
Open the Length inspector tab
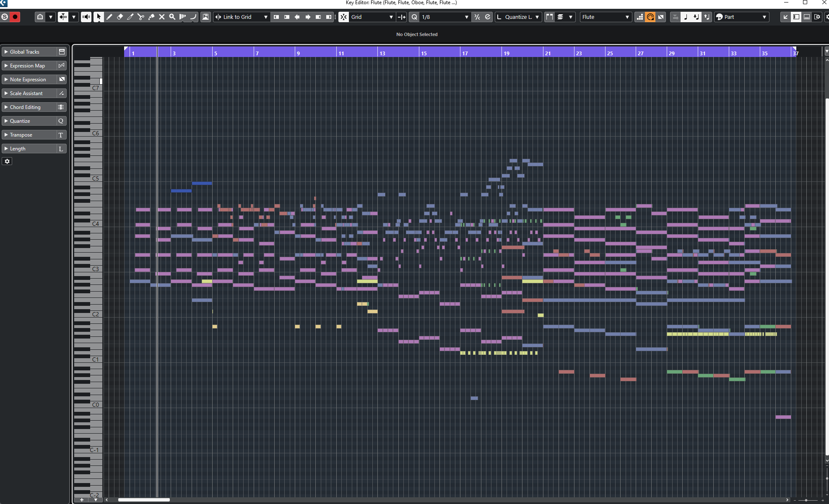(x=29, y=149)
